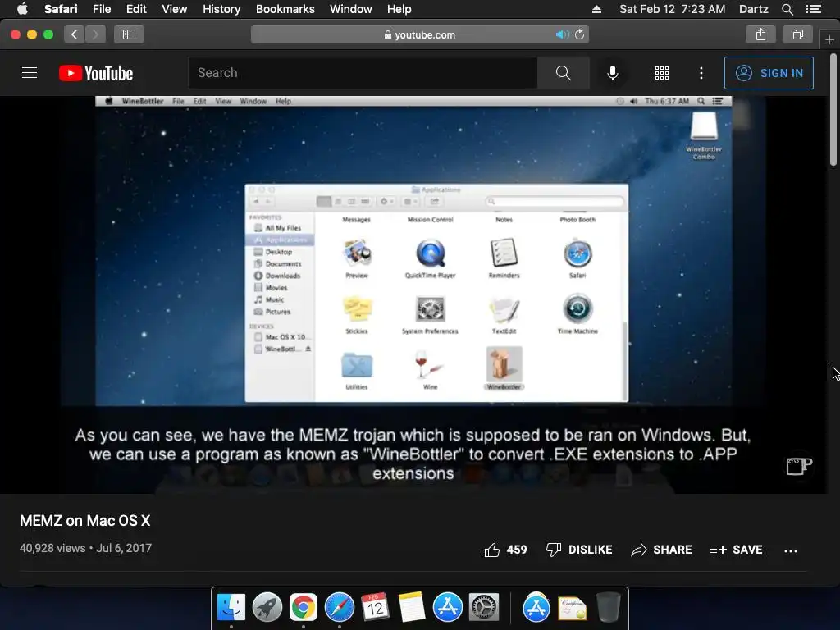Click the eject icon in menu bar
This screenshot has height=630, width=840.
pyautogui.click(x=596, y=9)
